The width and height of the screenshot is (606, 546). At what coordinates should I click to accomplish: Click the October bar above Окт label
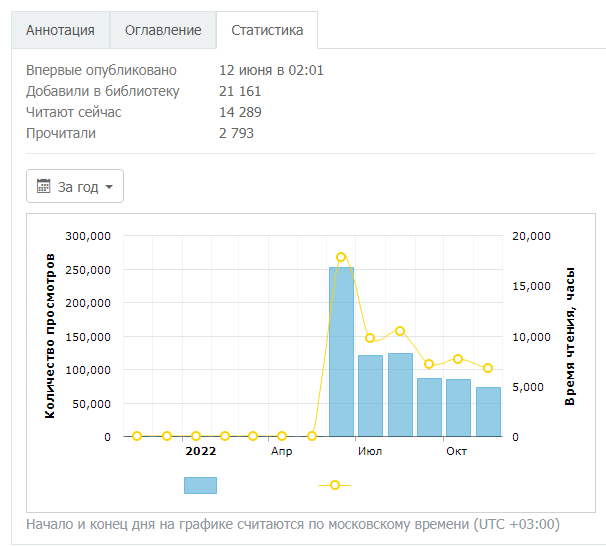coord(458,407)
